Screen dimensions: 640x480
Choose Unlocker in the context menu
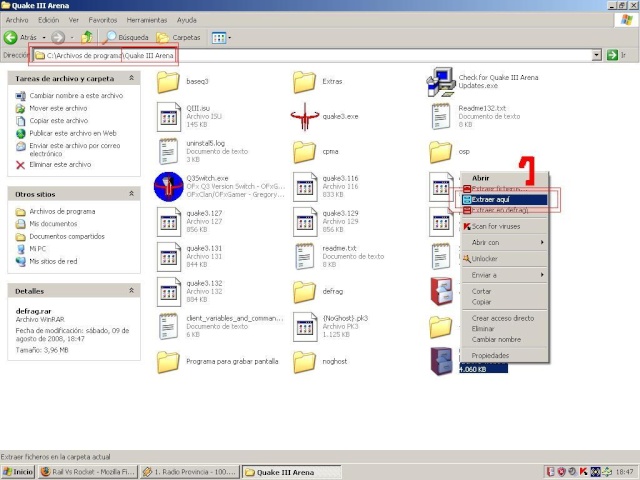(x=504, y=259)
